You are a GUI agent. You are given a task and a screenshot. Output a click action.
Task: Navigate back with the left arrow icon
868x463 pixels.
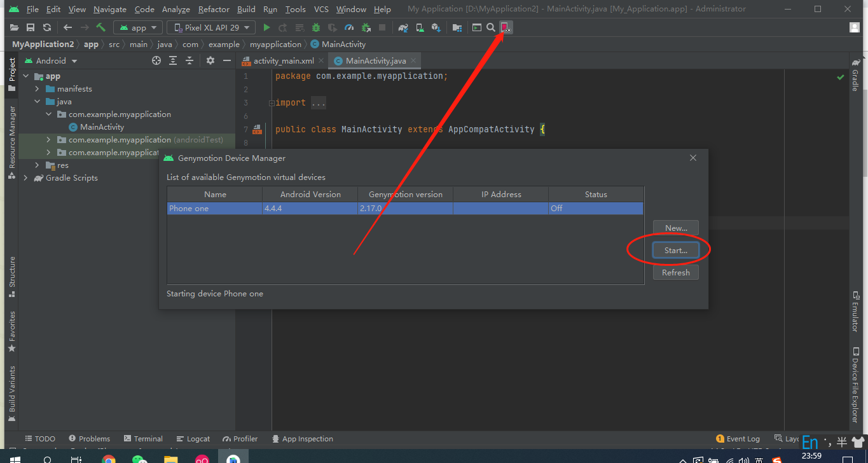pyautogui.click(x=68, y=27)
